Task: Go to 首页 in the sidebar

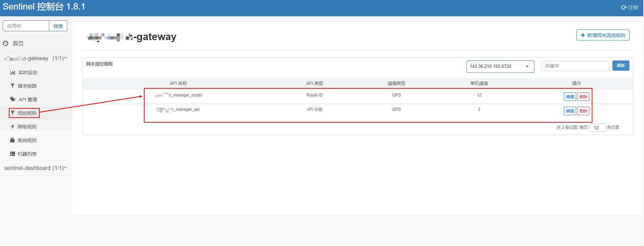Action: tap(18, 43)
